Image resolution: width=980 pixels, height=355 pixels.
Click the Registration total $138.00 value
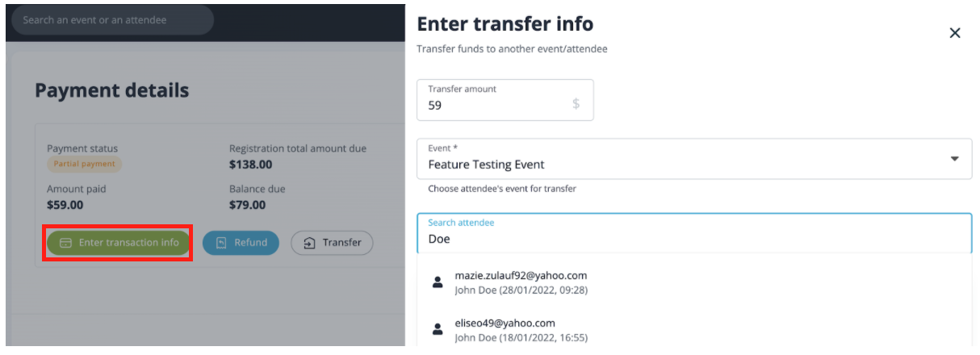[251, 165]
